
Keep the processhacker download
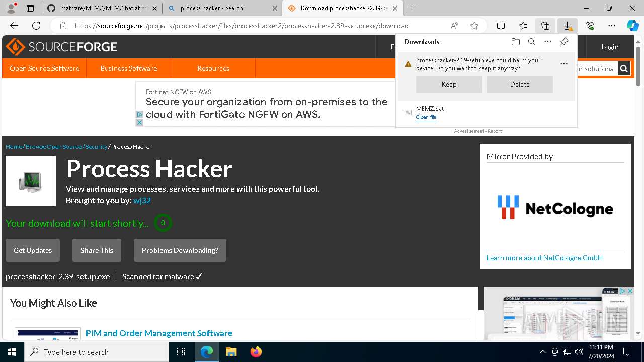pyautogui.click(x=449, y=84)
